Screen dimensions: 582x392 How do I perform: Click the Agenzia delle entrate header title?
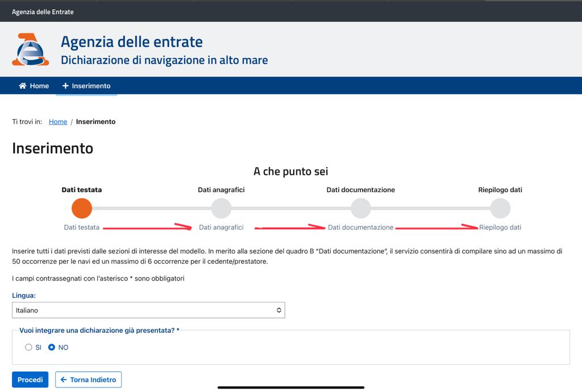(x=131, y=41)
